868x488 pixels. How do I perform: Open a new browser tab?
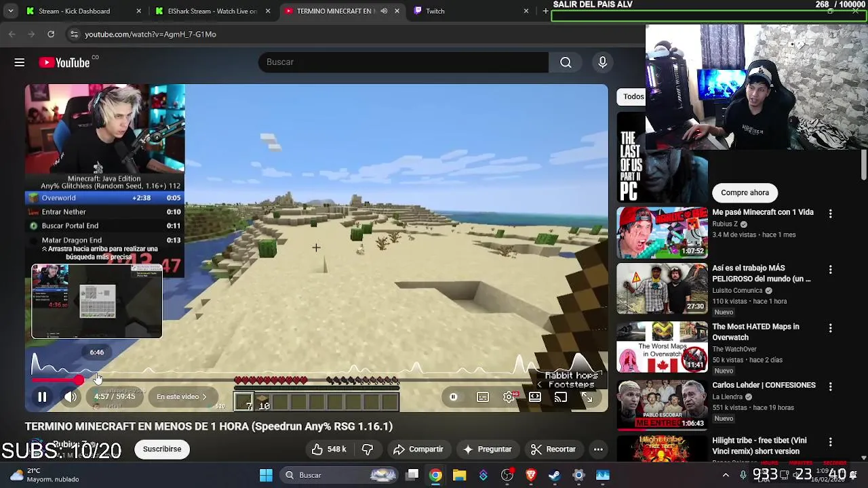(545, 12)
